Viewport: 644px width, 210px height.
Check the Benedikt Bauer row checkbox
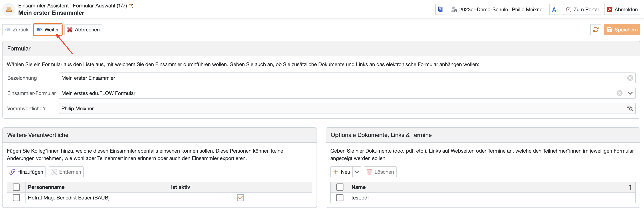(16, 198)
